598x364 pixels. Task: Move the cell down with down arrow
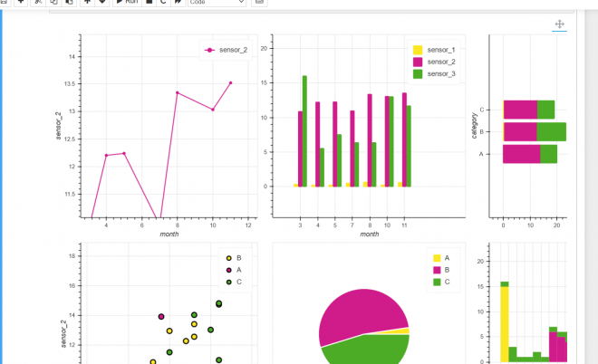[x=101, y=3]
